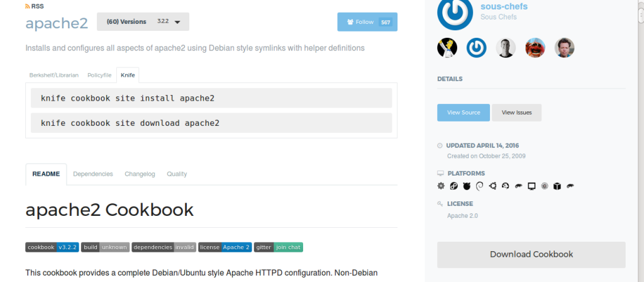
Task: Click the key icon beside the LICENSE heading
Action: (440, 203)
